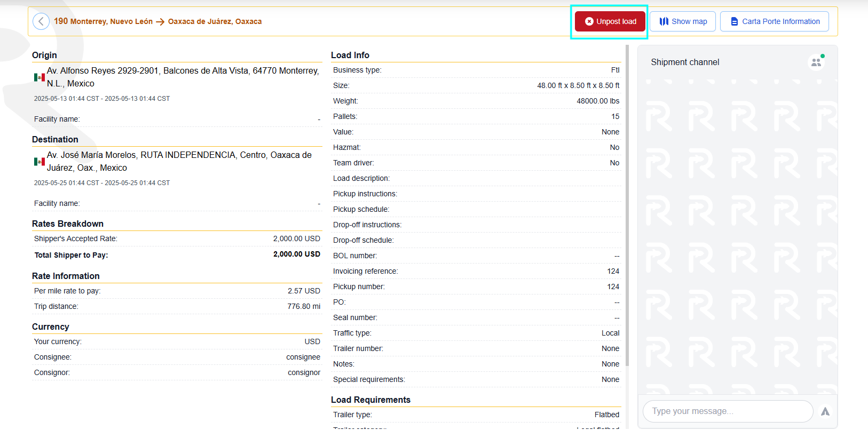
Task: Click the destination delivery date range text
Action: click(x=102, y=183)
